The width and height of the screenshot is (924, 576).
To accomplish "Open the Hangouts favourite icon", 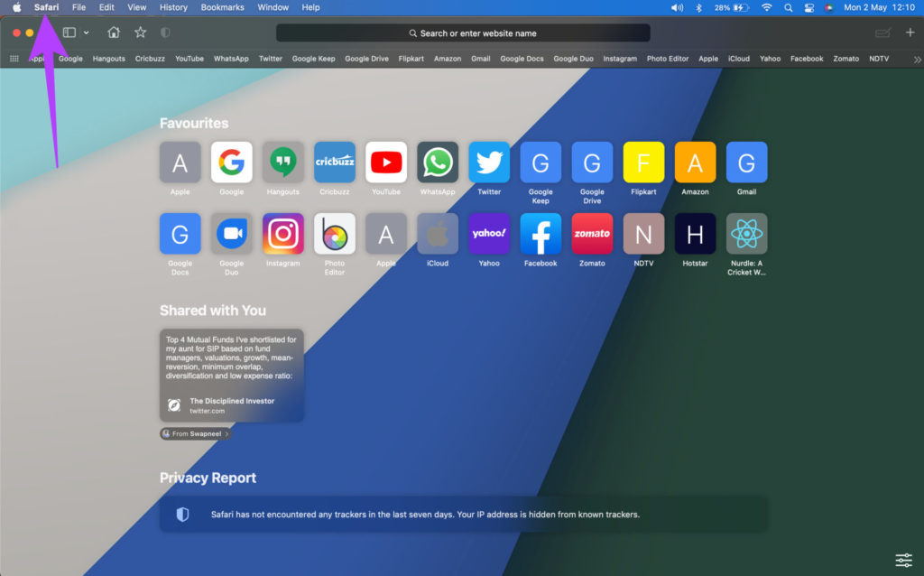I will point(282,163).
